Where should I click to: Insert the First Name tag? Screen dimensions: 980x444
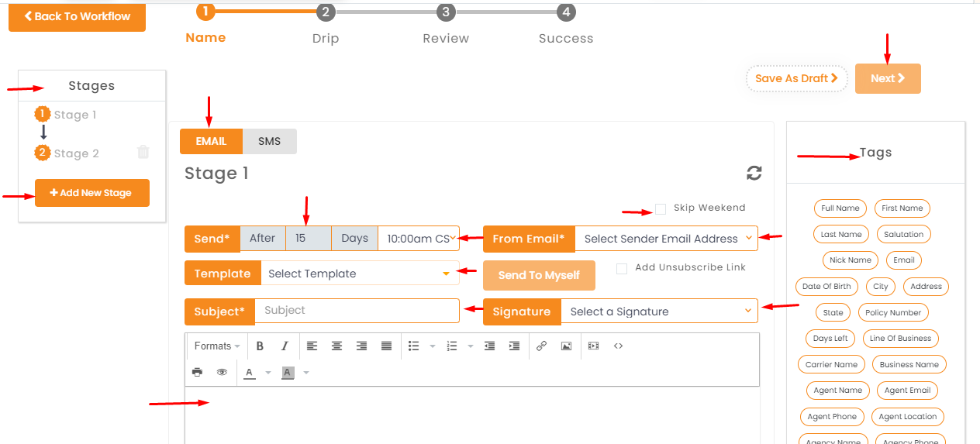[x=902, y=208]
